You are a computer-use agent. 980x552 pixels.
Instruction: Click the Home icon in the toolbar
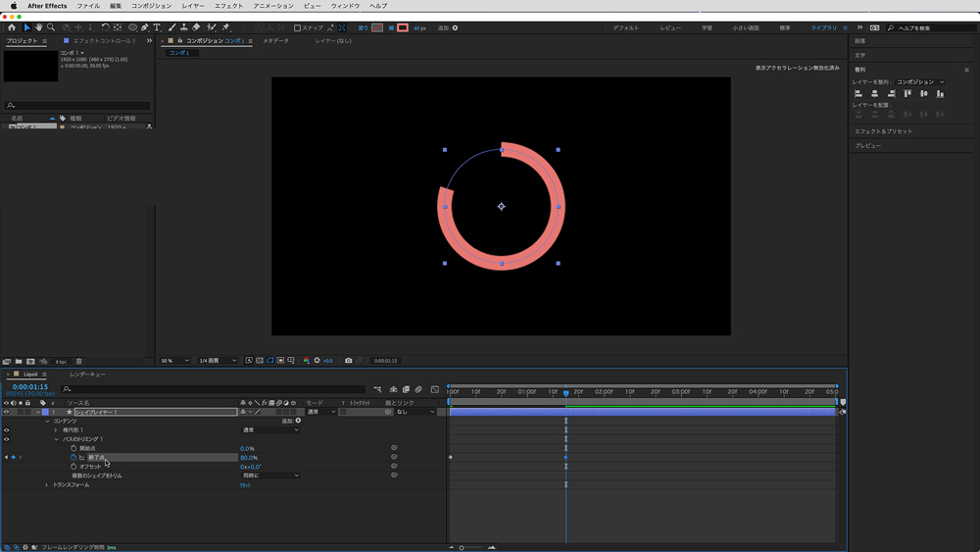pos(12,27)
